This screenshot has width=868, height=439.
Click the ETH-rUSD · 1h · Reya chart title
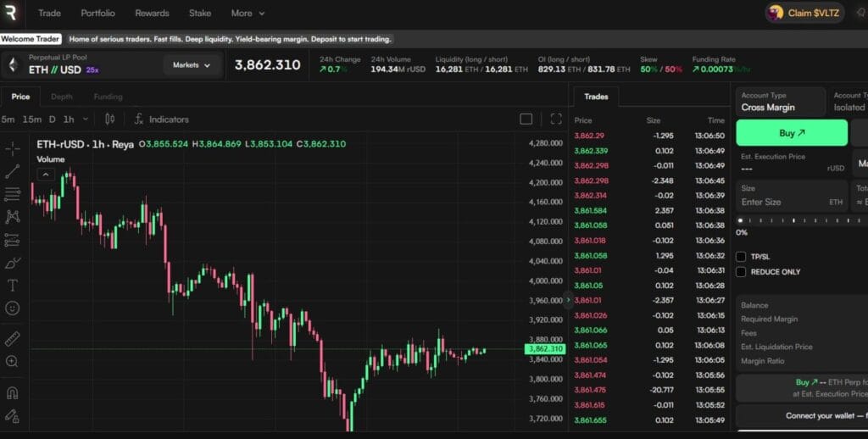86,144
